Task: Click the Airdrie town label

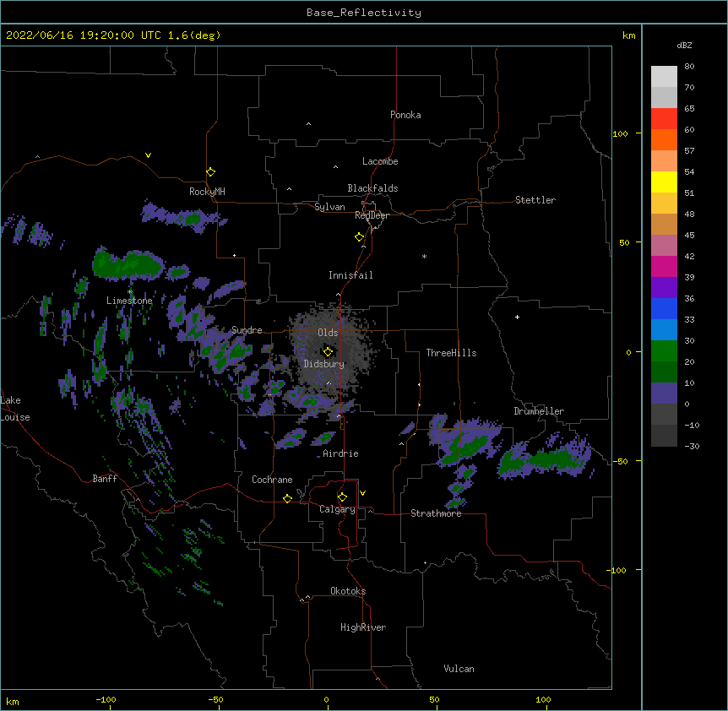Action: point(341,453)
